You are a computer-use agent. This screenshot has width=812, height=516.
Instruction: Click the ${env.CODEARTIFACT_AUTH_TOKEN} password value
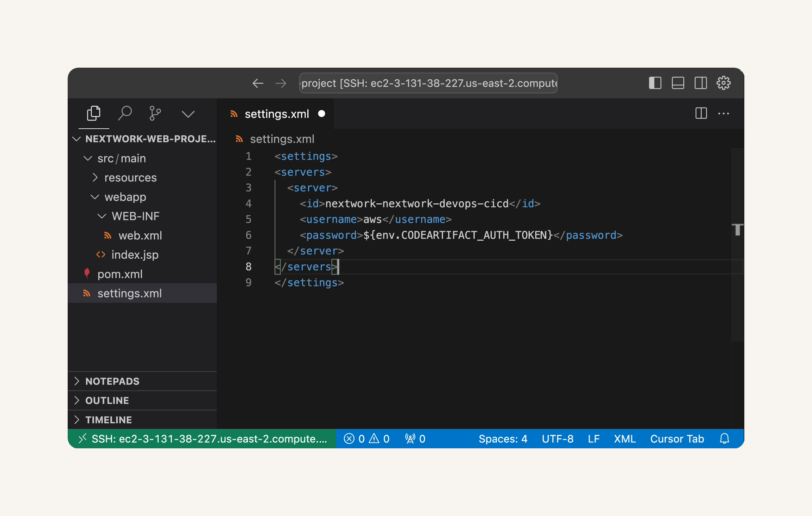click(458, 235)
